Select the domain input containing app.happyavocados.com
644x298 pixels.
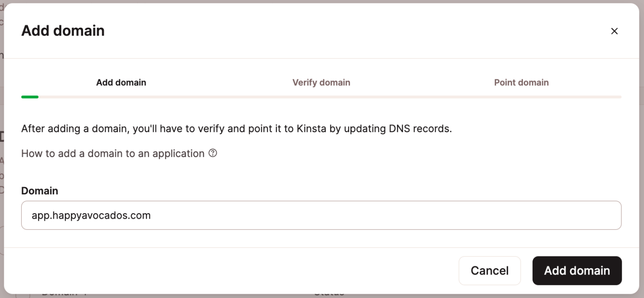point(321,215)
